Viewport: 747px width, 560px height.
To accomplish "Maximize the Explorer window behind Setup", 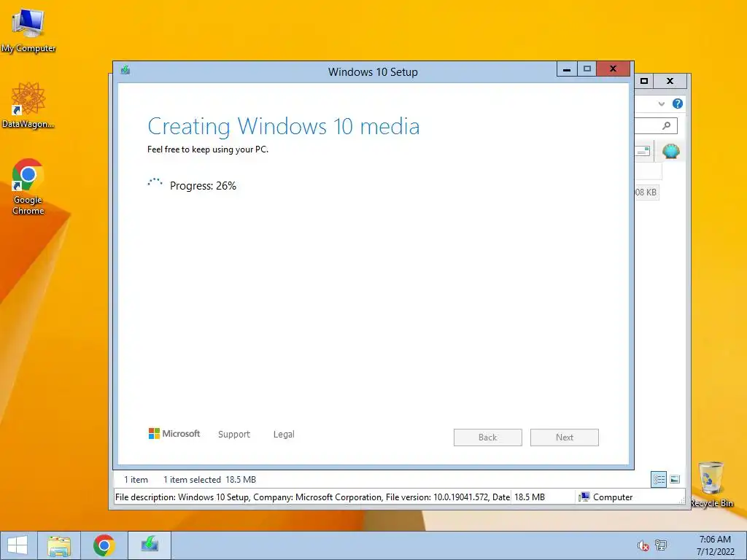I will pyautogui.click(x=644, y=81).
